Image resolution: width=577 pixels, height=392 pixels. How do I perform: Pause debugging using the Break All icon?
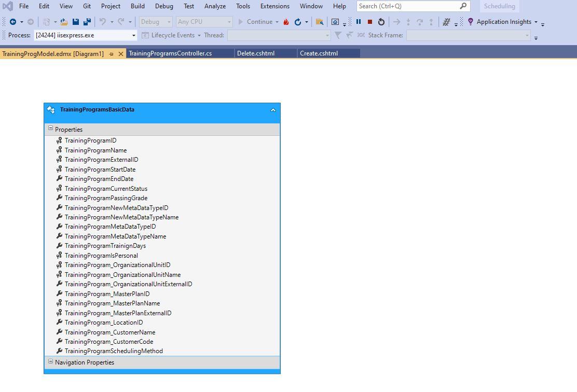(358, 22)
